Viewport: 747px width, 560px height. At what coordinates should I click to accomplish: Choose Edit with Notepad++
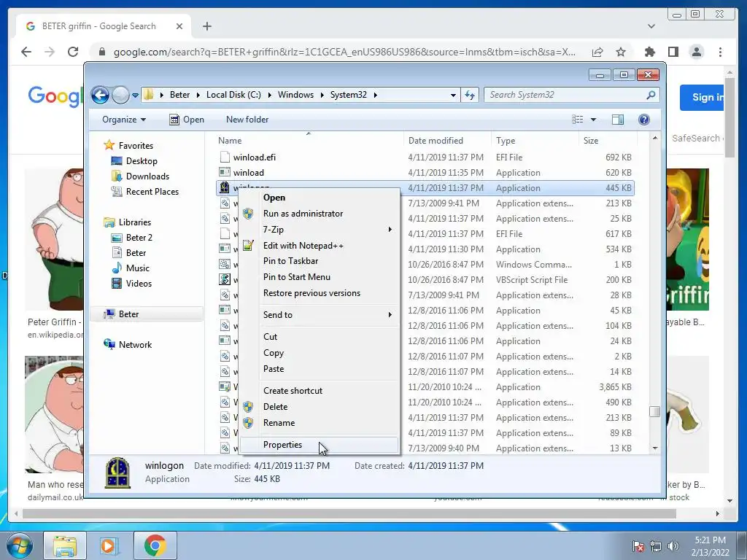(303, 246)
